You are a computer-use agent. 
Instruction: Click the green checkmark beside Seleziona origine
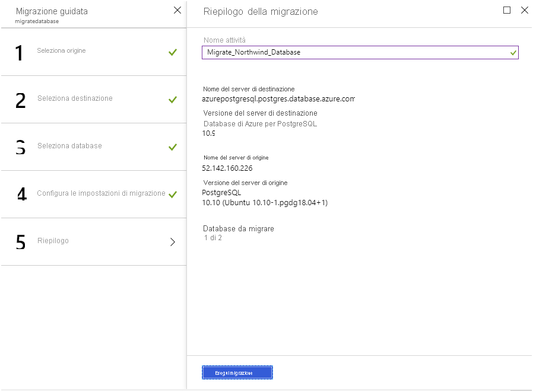pos(173,52)
